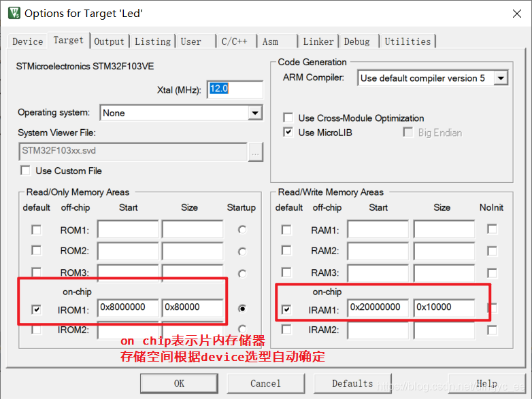Close the Options for Target dialog
The width and height of the screenshot is (532, 399).
point(517,14)
